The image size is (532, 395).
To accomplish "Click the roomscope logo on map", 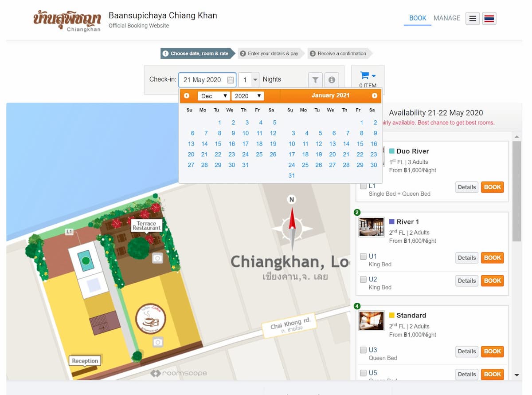I will point(179,374).
